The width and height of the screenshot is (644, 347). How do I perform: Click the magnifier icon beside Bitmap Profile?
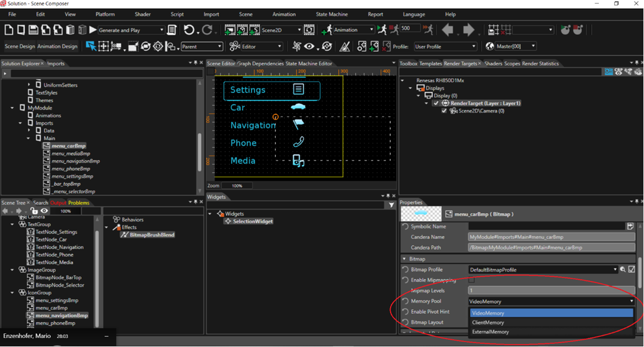(x=623, y=269)
